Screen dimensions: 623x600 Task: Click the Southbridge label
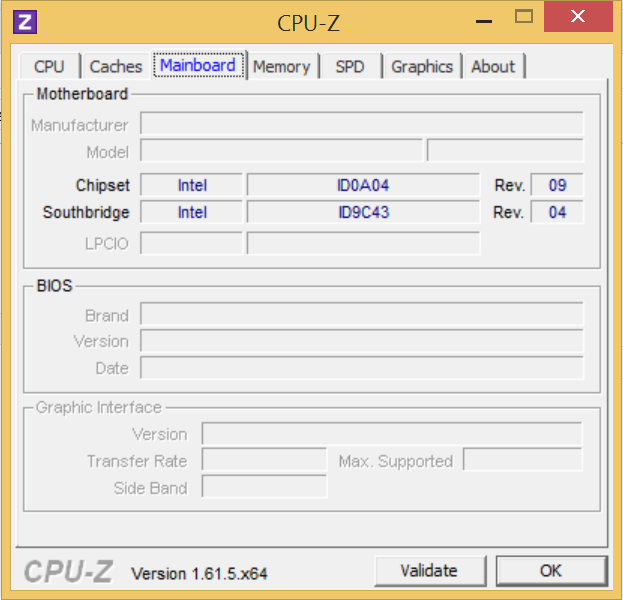click(86, 212)
